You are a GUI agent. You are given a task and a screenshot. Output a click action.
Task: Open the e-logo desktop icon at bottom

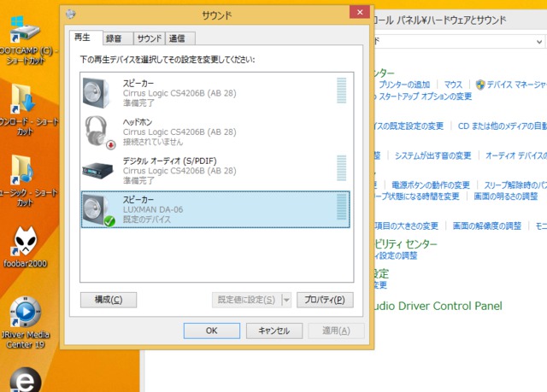pos(25,380)
